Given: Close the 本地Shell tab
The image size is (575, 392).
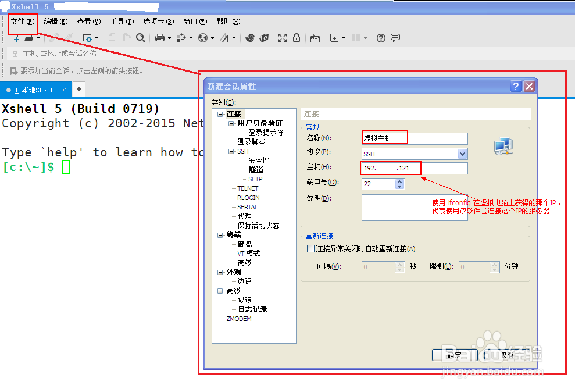Looking at the screenshot, I should pos(64,90).
